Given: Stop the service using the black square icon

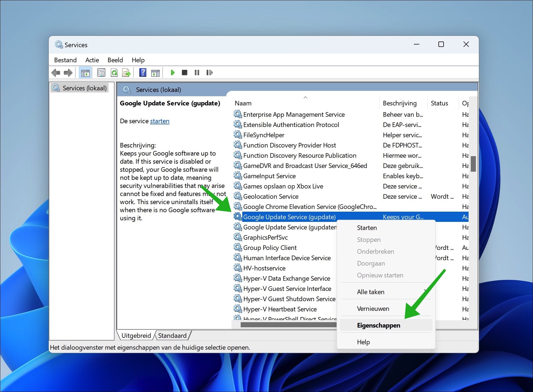Looking at the screenshot, I should tap(184, 72).
